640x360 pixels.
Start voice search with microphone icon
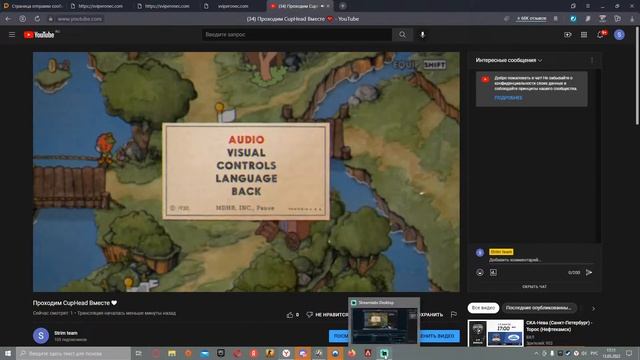click(x=422, y=35)
